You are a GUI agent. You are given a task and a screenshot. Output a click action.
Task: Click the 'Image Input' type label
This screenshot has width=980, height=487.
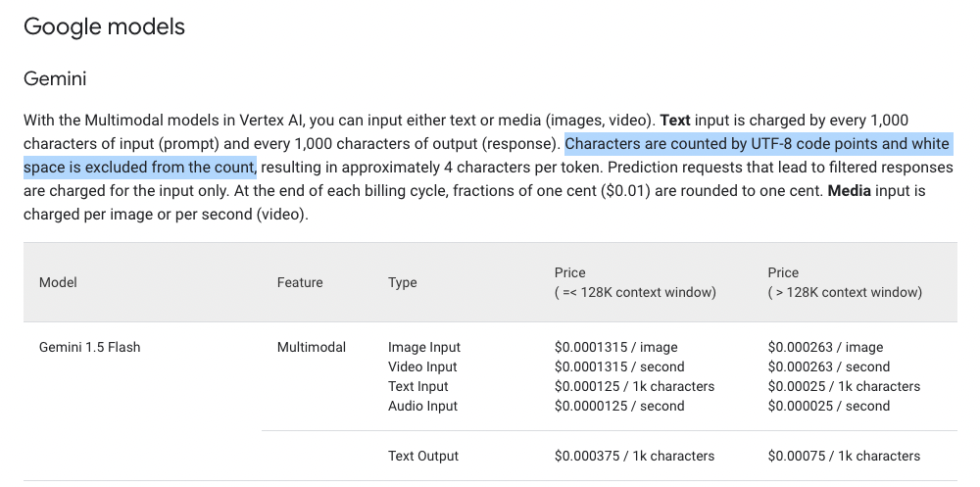coord(423,347)
